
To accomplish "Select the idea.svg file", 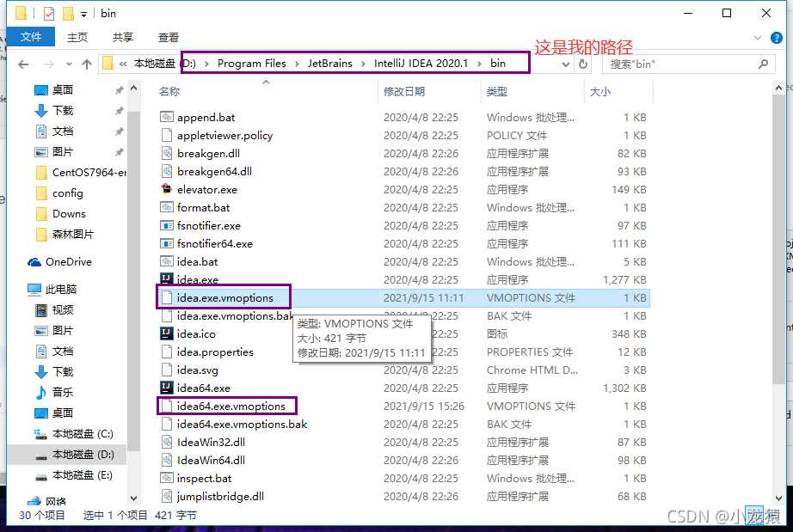I will point(197,370).
